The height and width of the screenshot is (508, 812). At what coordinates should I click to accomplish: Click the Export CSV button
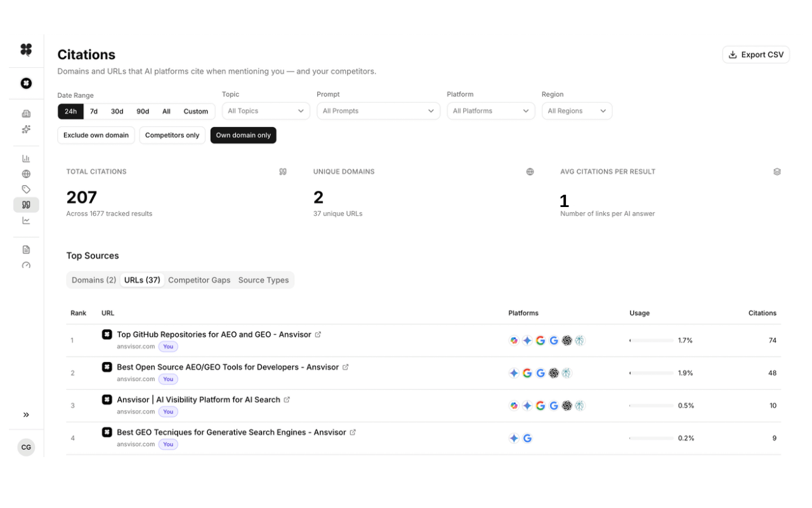pos(756,55)
